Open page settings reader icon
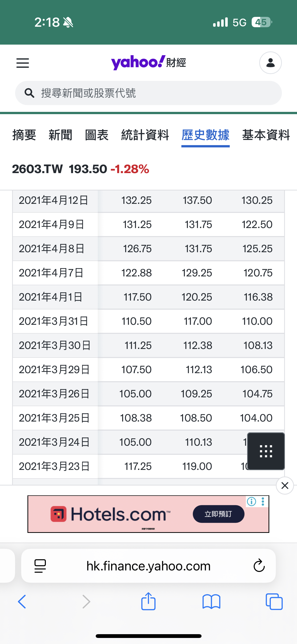The height and width of the screenshot is (644, 297). coord(40,566)
